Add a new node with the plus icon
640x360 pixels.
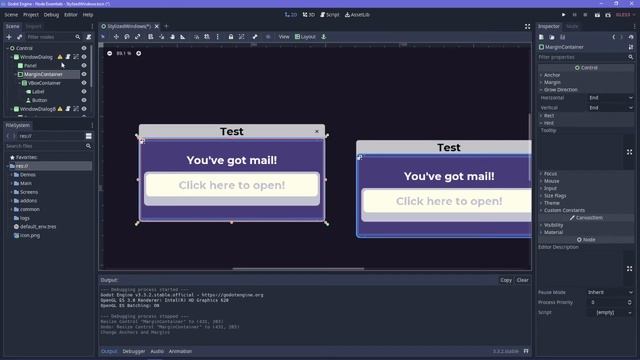[x=9, y=37]
